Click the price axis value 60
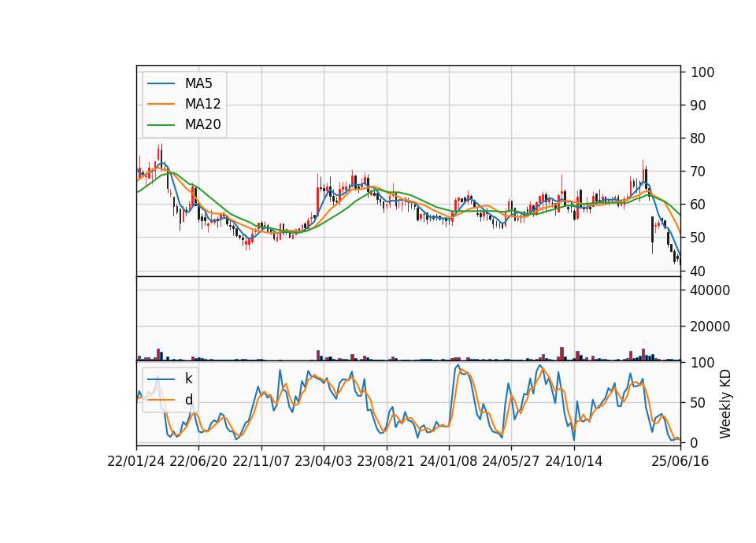Image resolution: width=756 pixels, height=543 pixels. (x=699, y=205)
